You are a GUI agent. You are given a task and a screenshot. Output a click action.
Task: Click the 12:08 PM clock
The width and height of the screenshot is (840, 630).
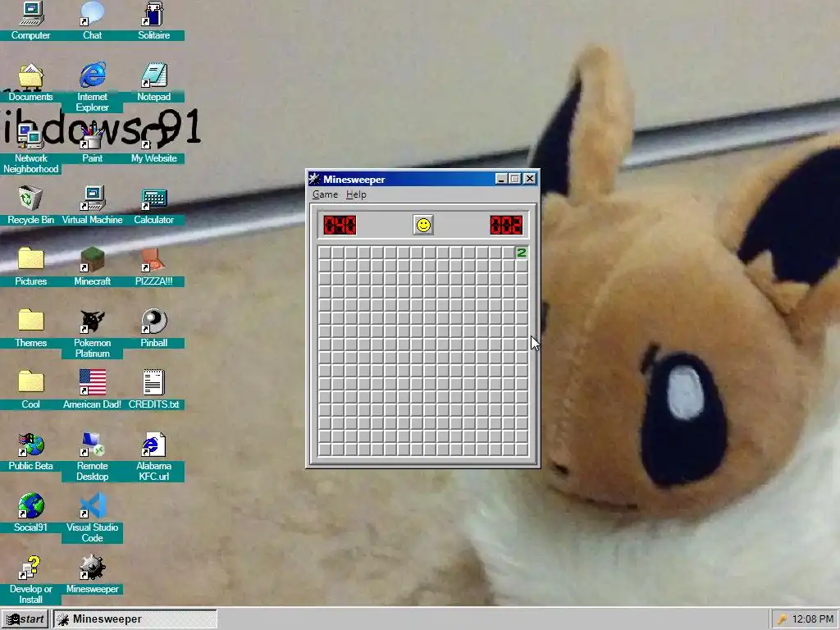(813, 619)
